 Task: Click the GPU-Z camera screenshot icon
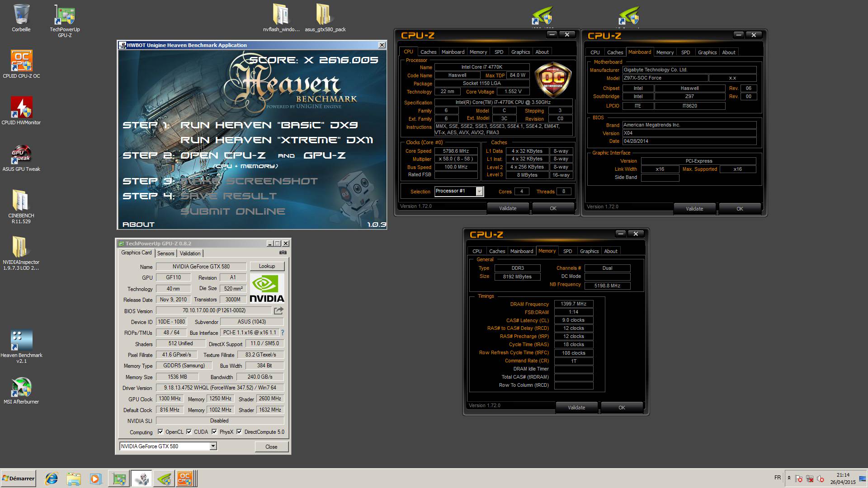pyautogui.click(x=283, y=253)
